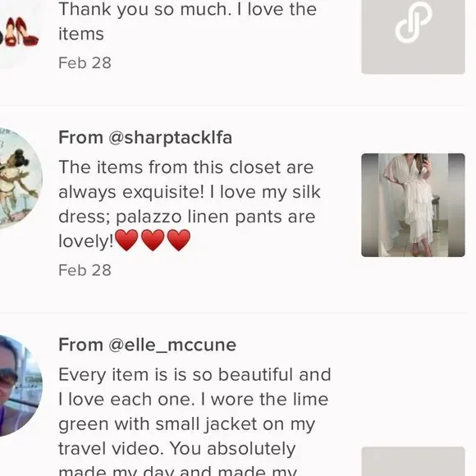Viewport: 476px width, 476px height.
Task: Open elle_mccune's profile photo
Action: point(20,387)
